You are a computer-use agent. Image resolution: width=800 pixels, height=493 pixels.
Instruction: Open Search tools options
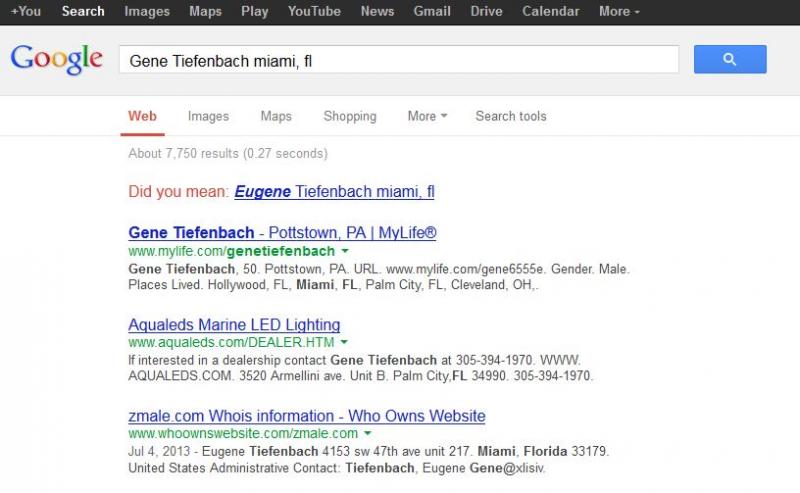[511, 116]
